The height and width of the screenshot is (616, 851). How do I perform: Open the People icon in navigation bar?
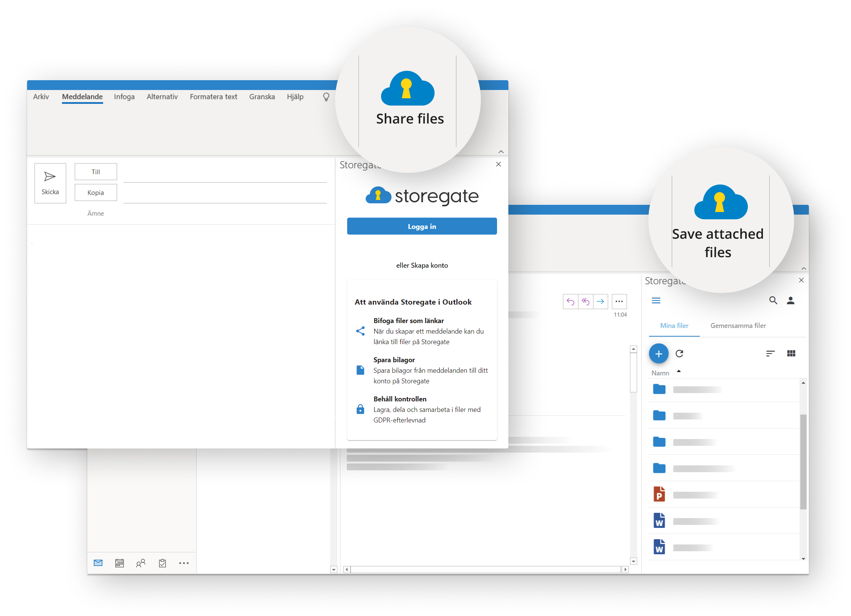(140, 563)
